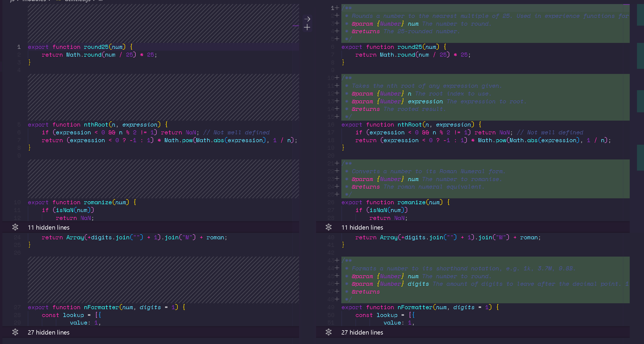Click the "27 hidden lines" label in right pane
Image resolution: width=644 pixels, height=344 pixels.
pos(362,332)
